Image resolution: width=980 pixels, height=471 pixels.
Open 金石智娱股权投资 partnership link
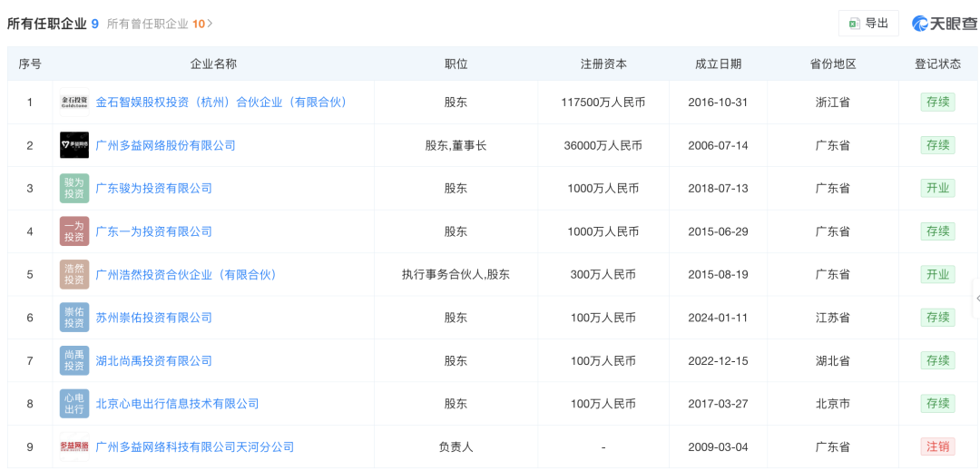221,103
